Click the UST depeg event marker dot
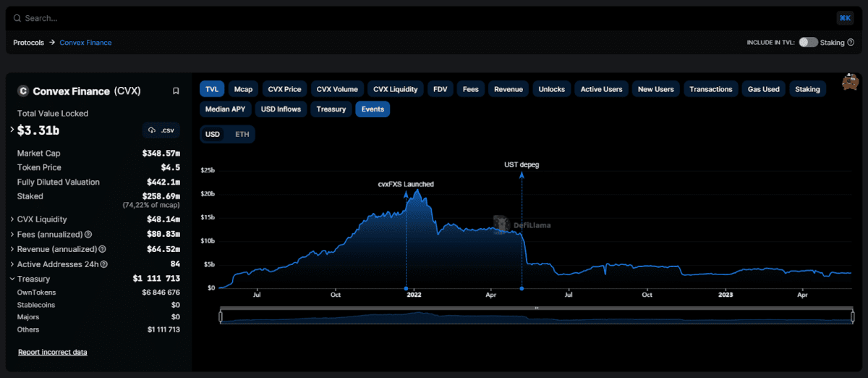The width and height of the screenshot is (868, 378). [522, 288]
